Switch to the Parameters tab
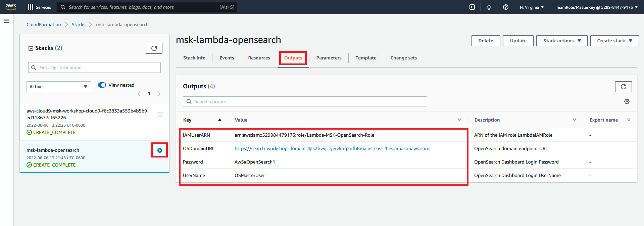 pyautogui.click(x=329, y=58)
